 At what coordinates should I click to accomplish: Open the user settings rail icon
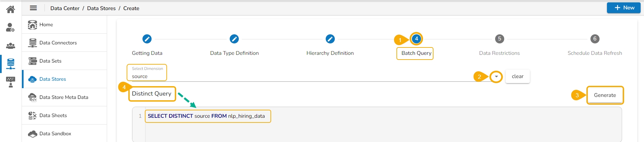tap(10, 27)
